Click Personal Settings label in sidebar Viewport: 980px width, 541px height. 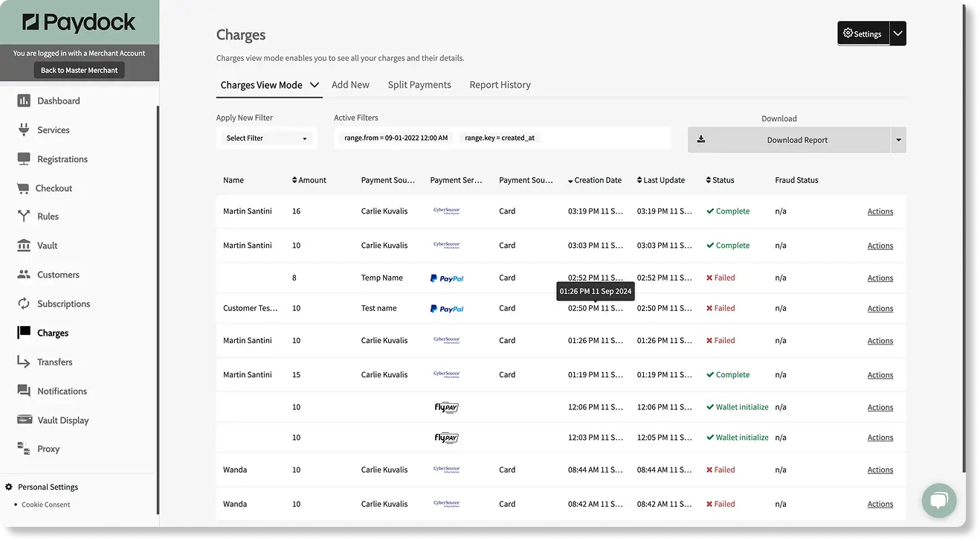[x=48, y=487]
